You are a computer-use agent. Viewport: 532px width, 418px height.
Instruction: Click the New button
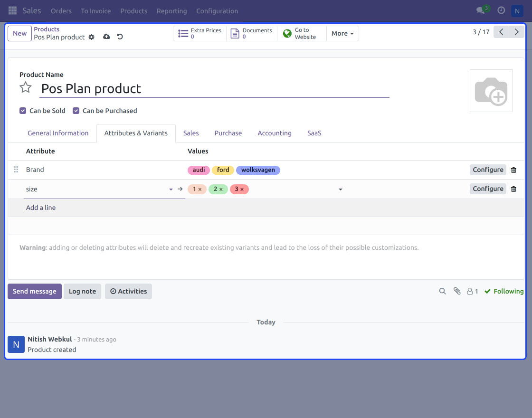coord(19,33)
